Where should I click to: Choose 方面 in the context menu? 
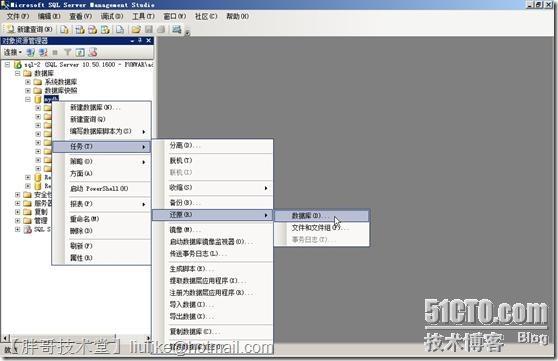pyautogui.click(x=102, y=174)
